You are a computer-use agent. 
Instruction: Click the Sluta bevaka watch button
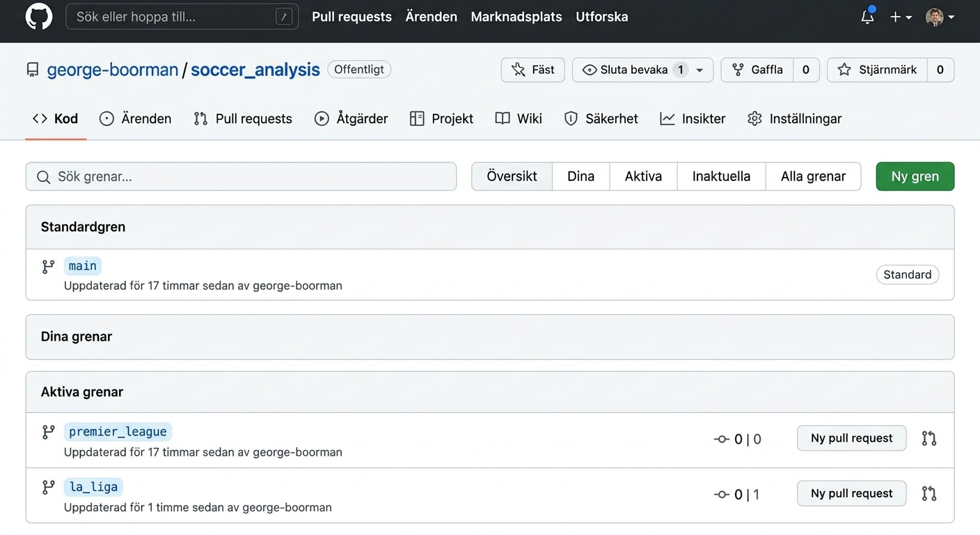[x=633, y=70]
